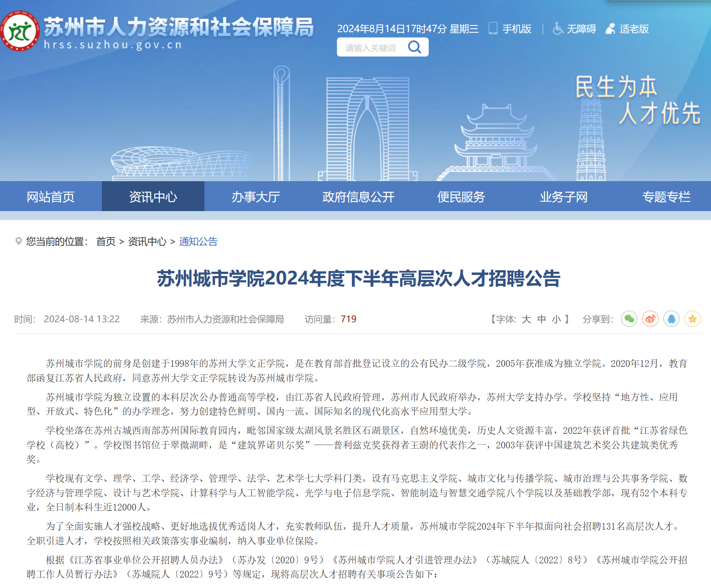The image size is (711, 588).
Task: Click the 通知公告 breadcrumb link
Action: pos(198,241)
